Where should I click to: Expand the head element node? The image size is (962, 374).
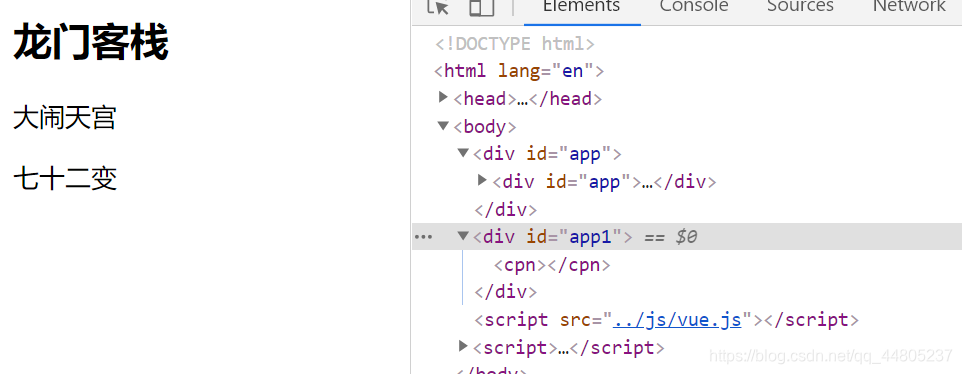click(443, 97)
